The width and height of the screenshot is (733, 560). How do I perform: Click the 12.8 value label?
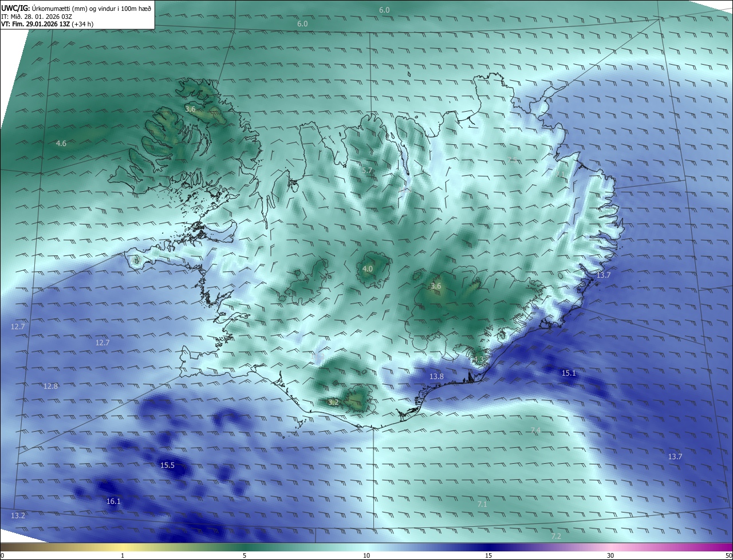[51, 387]
